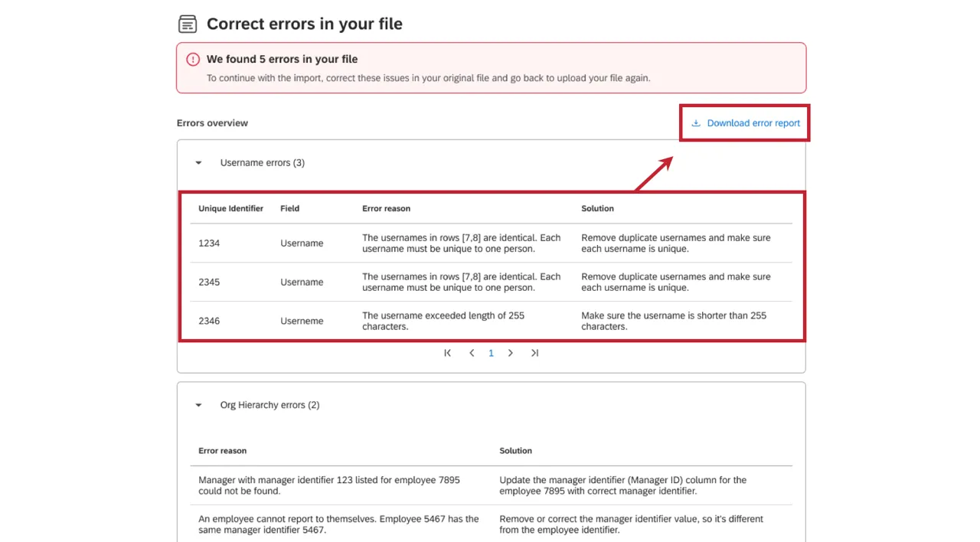Click the chevron next to Username errors
This screenshot has height=542, width=980.
click(198, 162)
